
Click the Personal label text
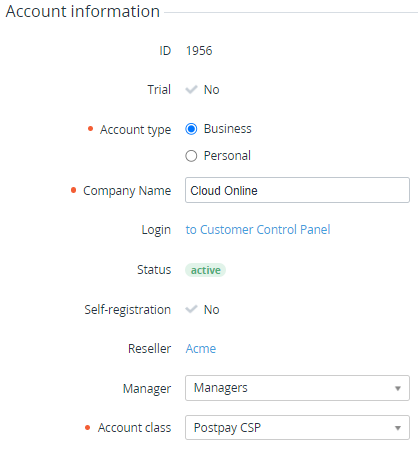(x=227, y=156)
